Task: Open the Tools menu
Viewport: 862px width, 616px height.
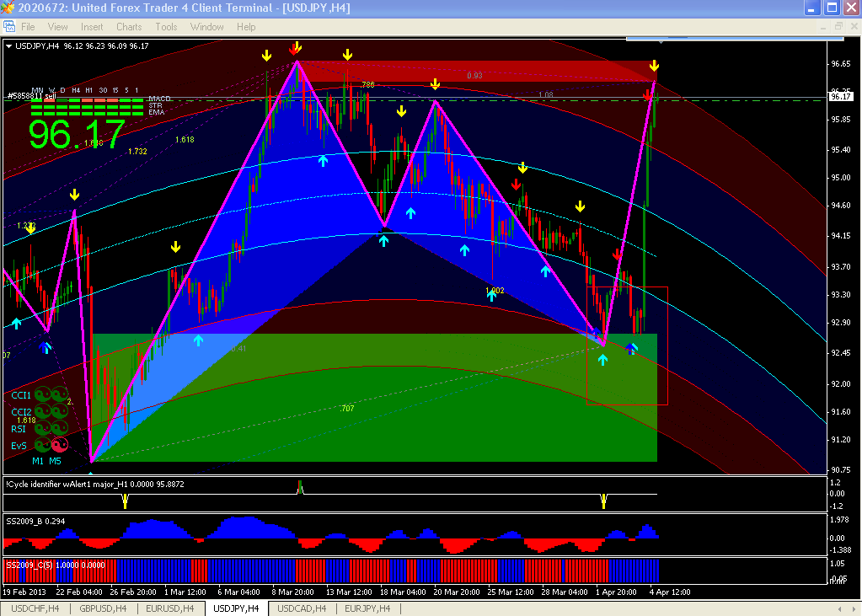Action: (x=166, y=27)
